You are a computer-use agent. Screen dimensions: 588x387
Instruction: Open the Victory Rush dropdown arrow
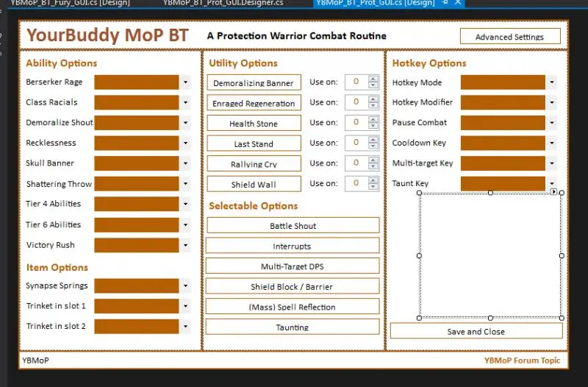point(186,245)
